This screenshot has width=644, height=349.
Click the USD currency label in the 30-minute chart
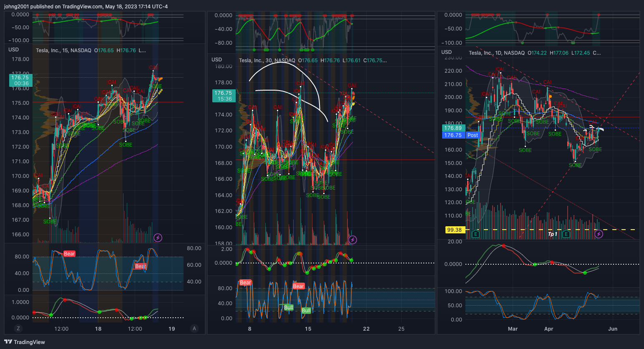pyautogui.click(x=216, y=60)
